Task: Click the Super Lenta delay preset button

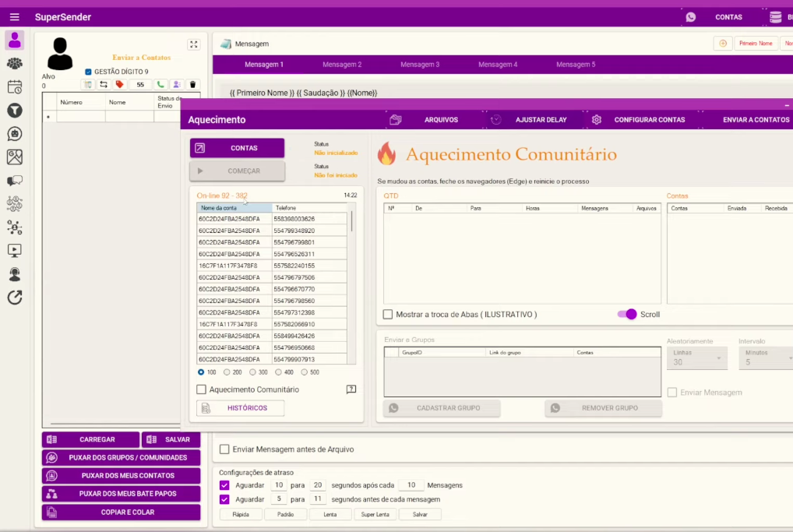Action: 375,514
